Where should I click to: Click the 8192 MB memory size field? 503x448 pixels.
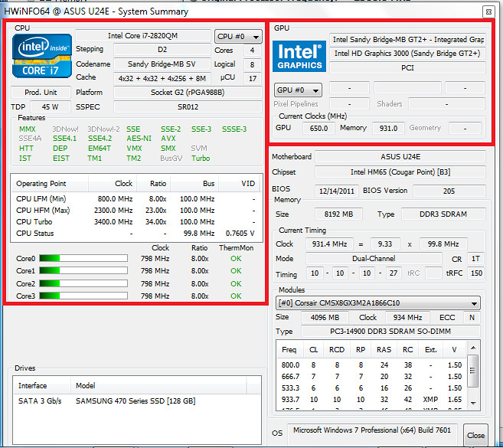(x=338, y=214)
